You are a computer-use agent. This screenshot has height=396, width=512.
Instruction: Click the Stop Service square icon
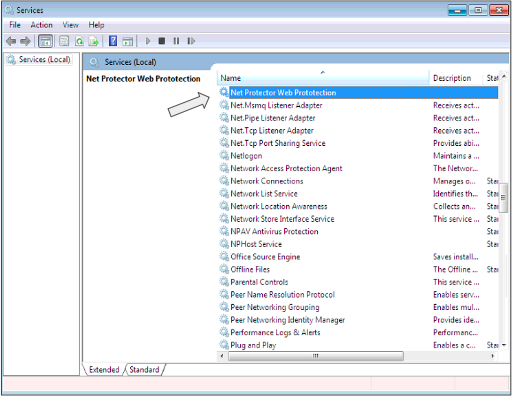(x=162, y=41)
